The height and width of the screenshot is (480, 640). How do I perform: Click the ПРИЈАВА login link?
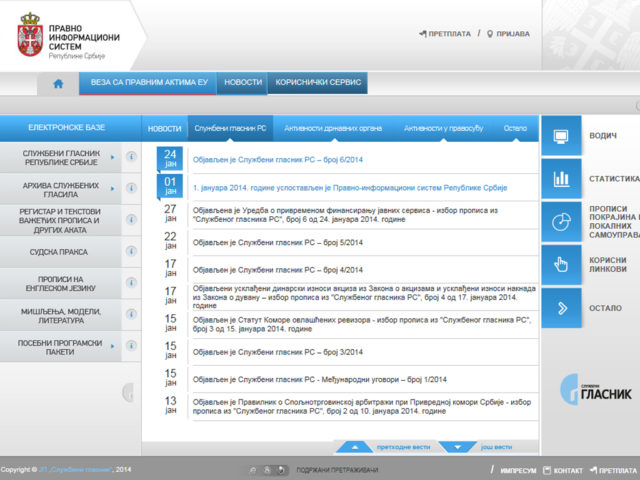(x=508, y=34)
